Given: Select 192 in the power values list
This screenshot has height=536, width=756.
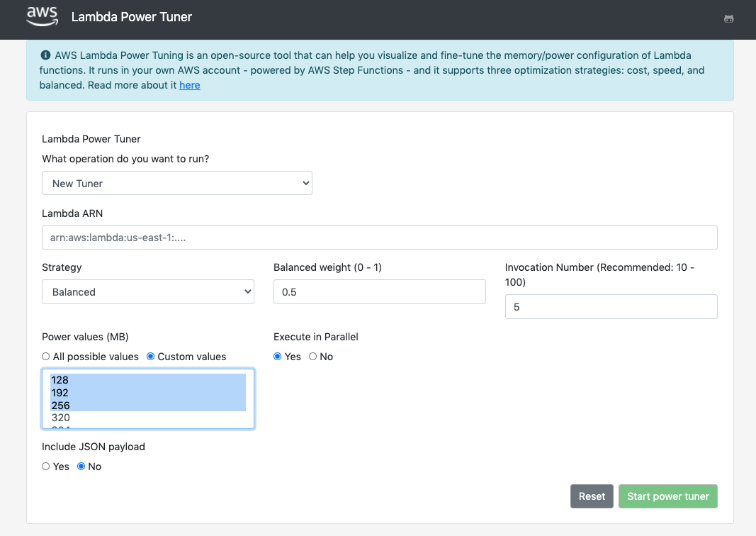Looking at the screenshot, I should tap(148, 393).
